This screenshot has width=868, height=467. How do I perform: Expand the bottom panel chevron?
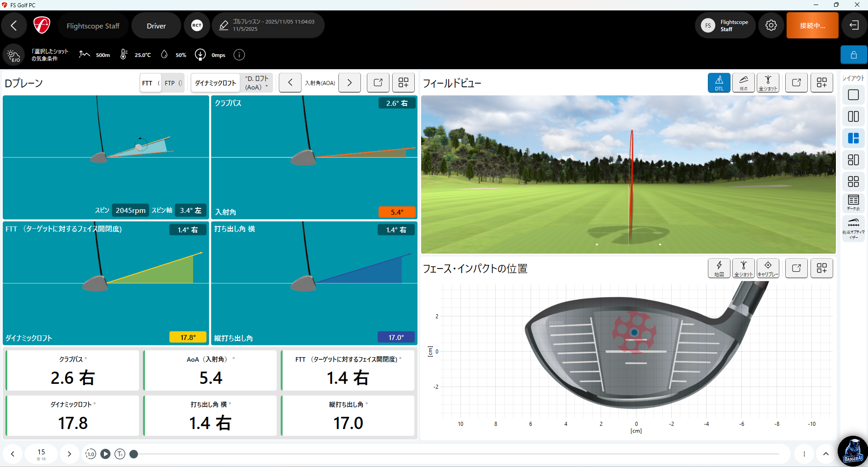[826, 454]
